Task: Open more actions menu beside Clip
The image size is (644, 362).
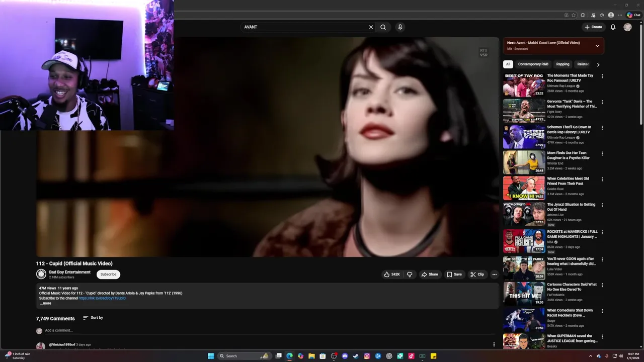Action: pyautogui.click(x=495, y=275)
